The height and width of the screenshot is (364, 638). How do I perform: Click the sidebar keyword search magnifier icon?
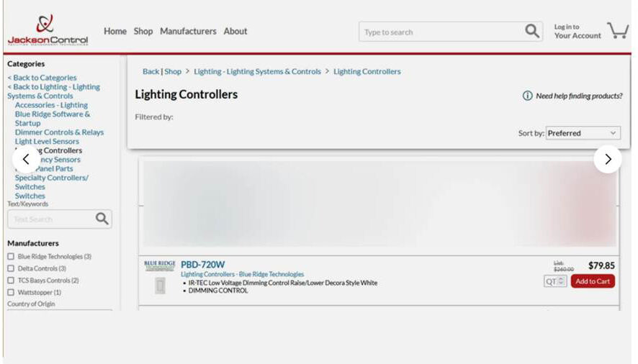point(102,219)
